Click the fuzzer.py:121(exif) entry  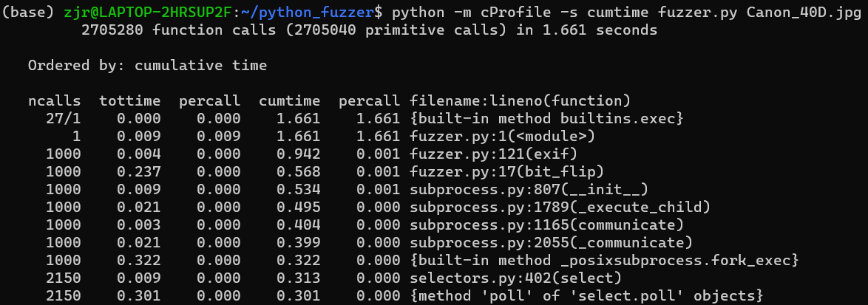[492, 154]
